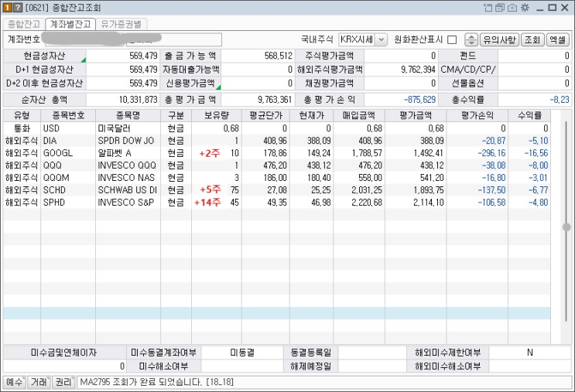
Task: Click the 유의사항 button
Action: (x=499, y=39)
